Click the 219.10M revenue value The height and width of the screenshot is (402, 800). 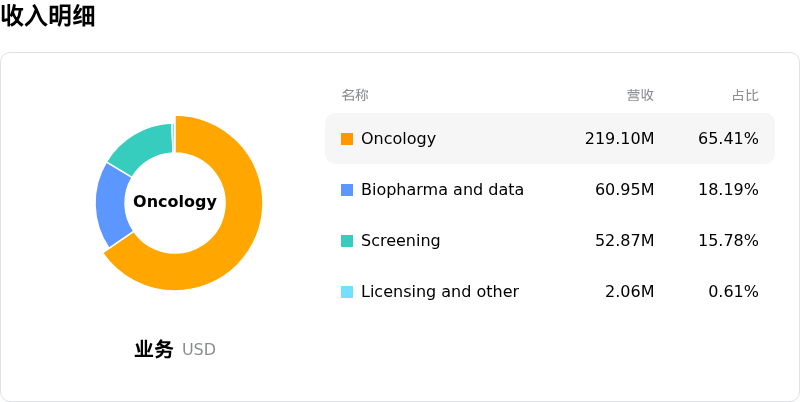click(619, 139)
